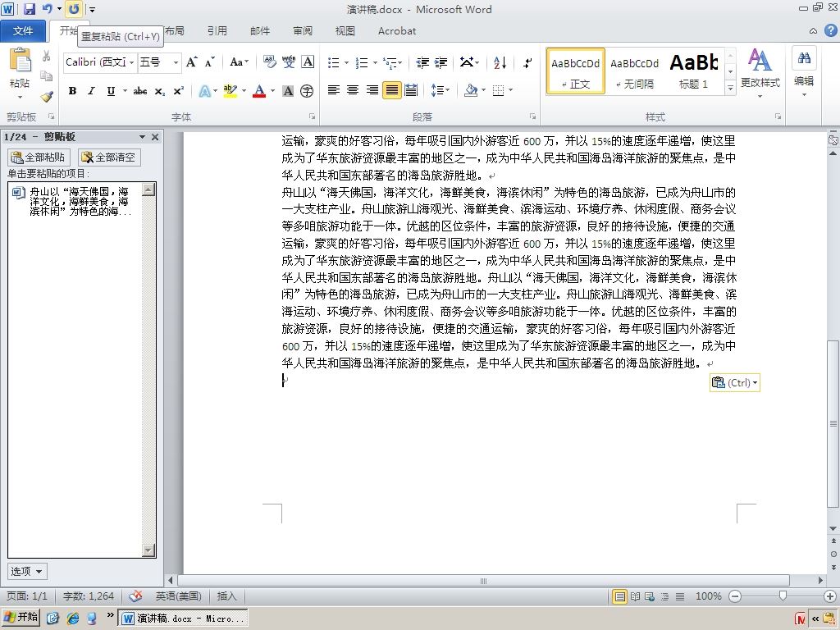The height and width of the screenshot is (630, 840).
Task: Open the clipboard pane Options (选项) dropdown
Action: [27, 571]
